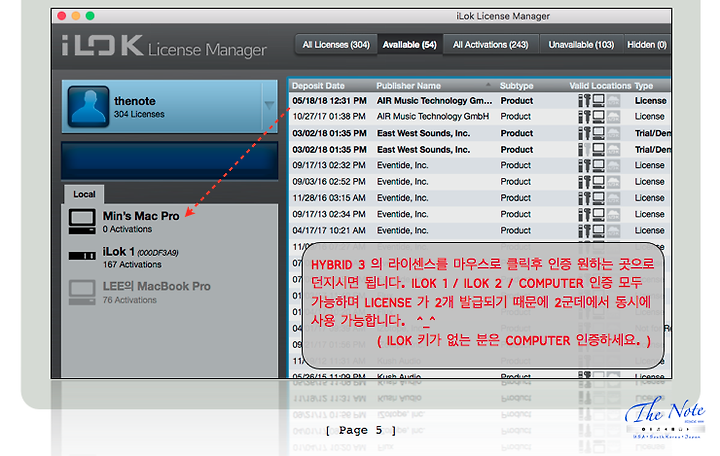Show the Unavailable (103) tab
Image resolution: width=720 pixels, height=456 pixels.
581,45
